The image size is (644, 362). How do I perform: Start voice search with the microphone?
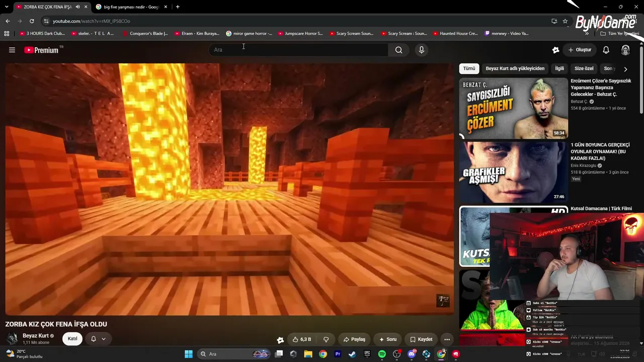[x=422, y=50]
